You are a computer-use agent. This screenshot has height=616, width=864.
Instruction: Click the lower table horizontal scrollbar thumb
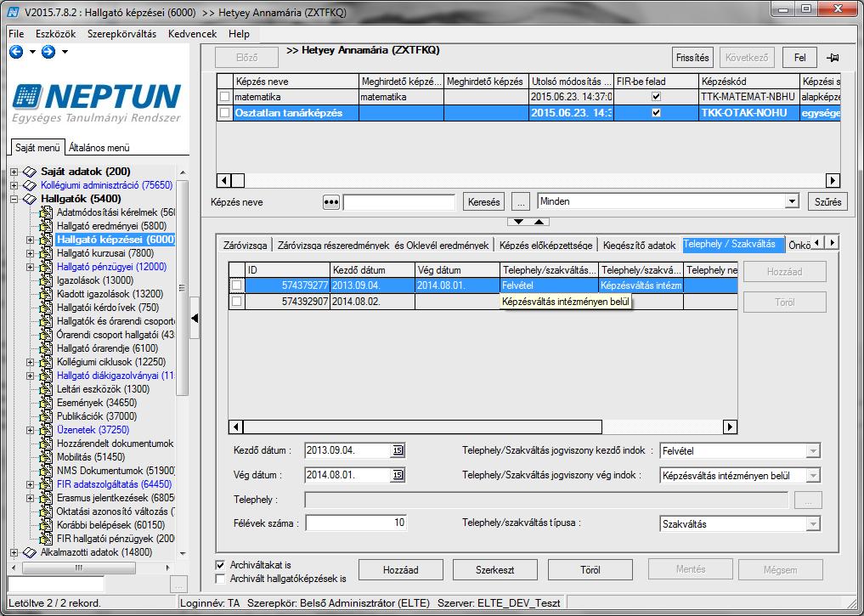422,427
